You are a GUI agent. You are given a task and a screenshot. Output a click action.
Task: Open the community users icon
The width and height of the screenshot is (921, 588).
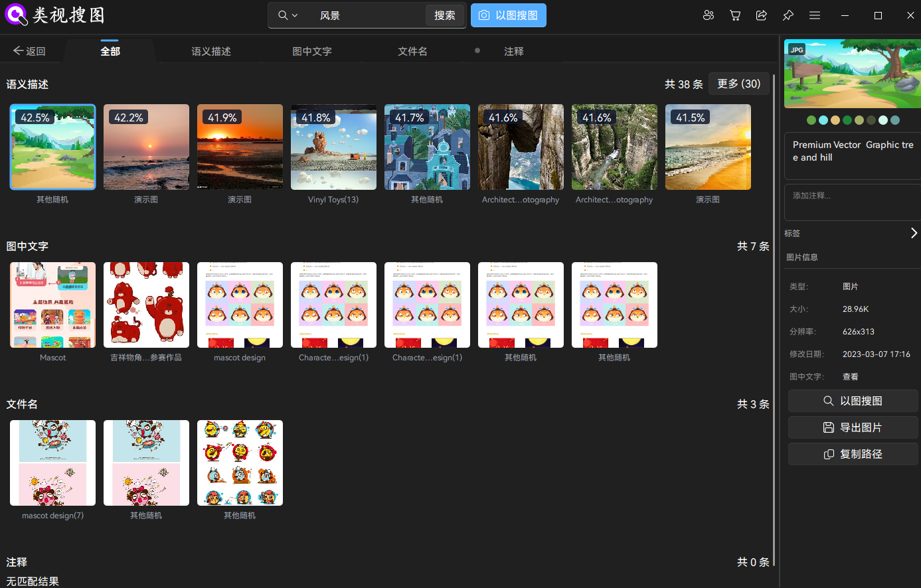click(709, 15)
